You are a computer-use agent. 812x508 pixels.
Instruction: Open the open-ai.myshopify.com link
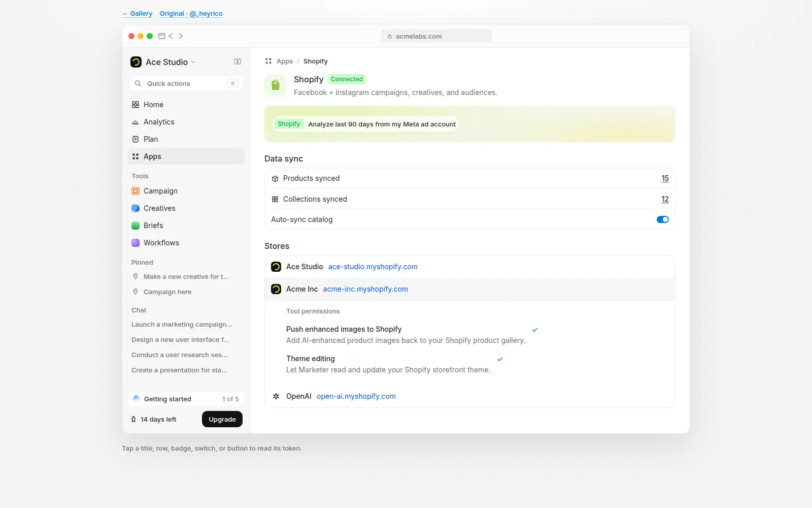356,396
